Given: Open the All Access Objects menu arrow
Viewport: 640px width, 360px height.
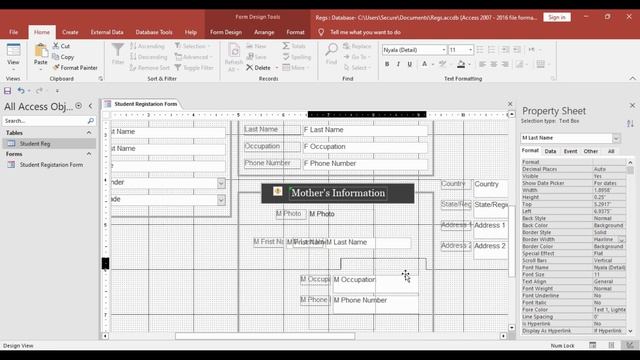Looking at the screenshot, I should (x=78, y=106).
